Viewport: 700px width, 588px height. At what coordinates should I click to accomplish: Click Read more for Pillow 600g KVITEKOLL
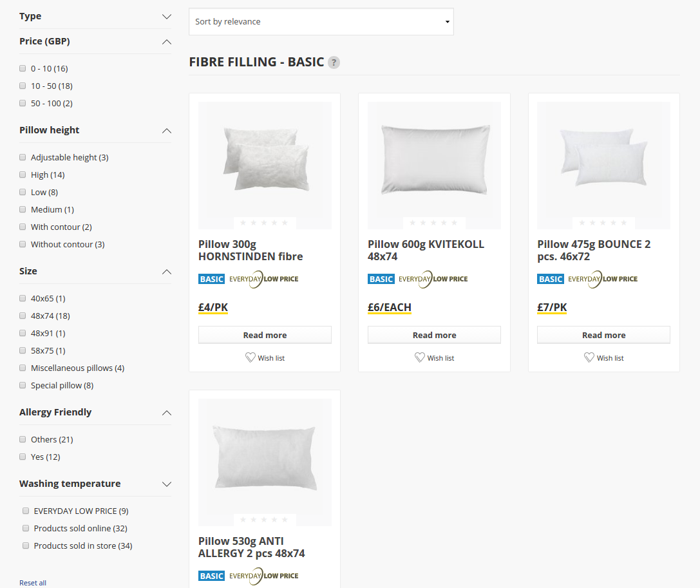coord(434,335)
